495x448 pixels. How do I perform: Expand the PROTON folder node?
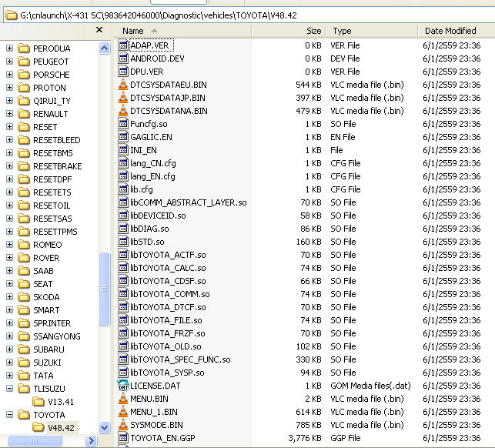pyautogui.click(x=10, y=88)
